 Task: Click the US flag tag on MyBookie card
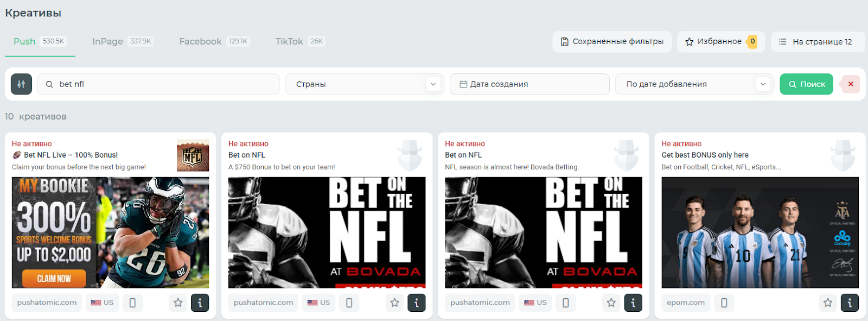(102, 303)
